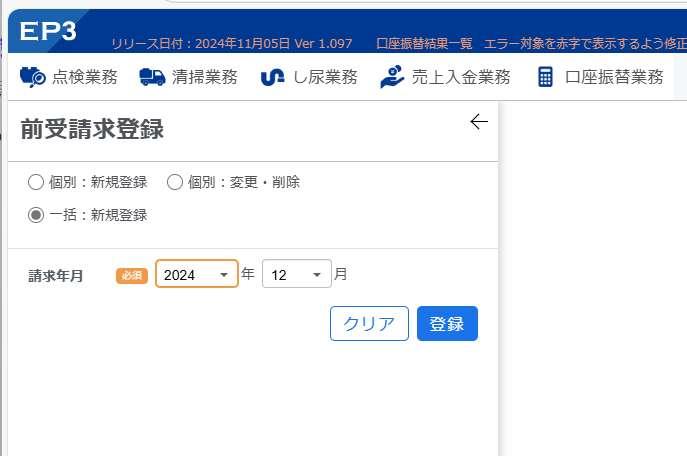
Task: Click the 点検業務 magnifier icon
Action: coord(33,77)
